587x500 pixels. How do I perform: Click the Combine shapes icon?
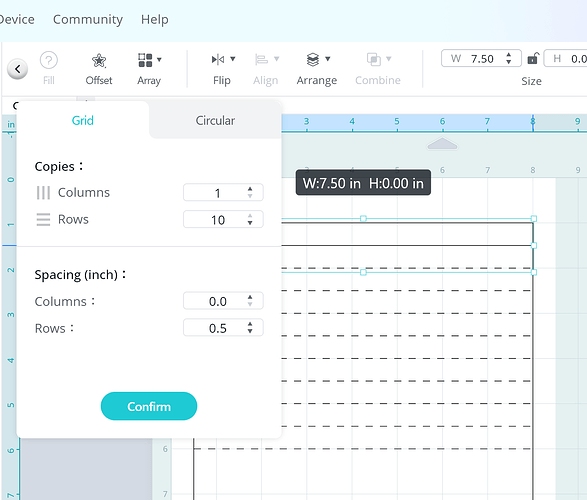click(x=374, y=59)
